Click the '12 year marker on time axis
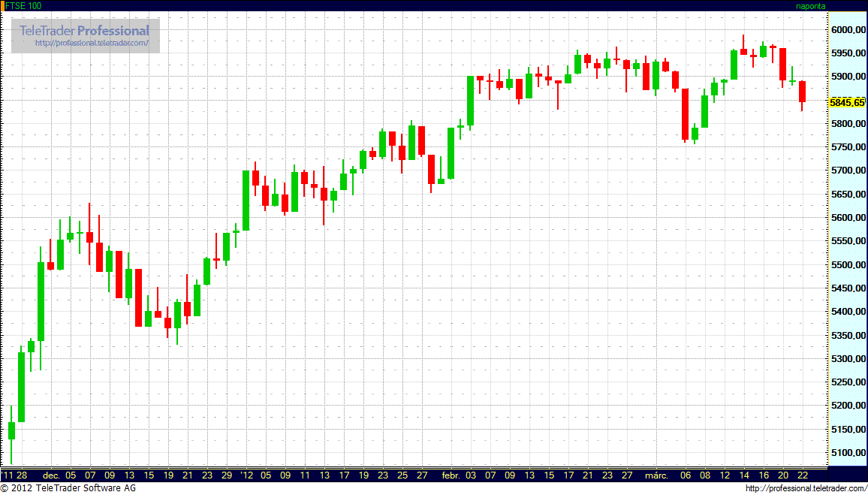This screenshot has height=495, width=868. pos(247,475)
